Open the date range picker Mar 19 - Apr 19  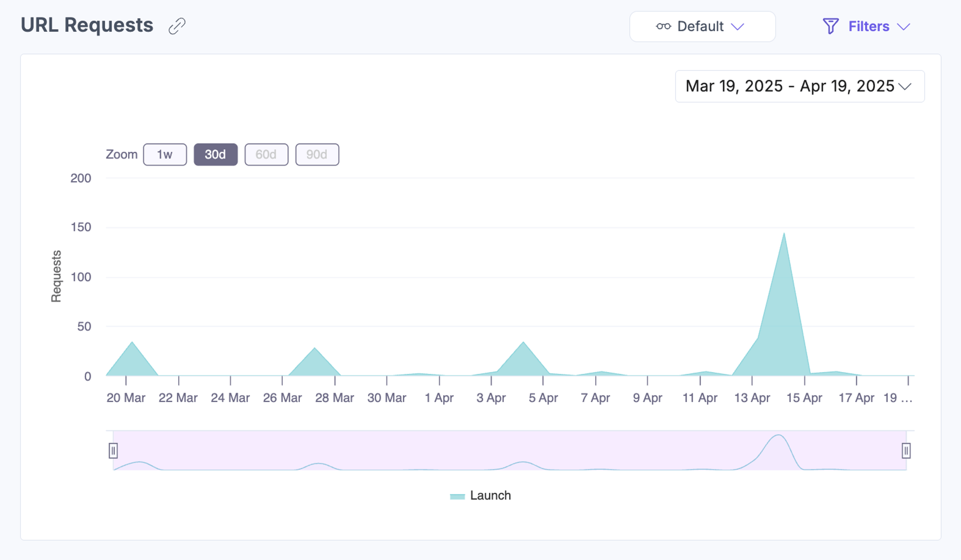[800, 86]
